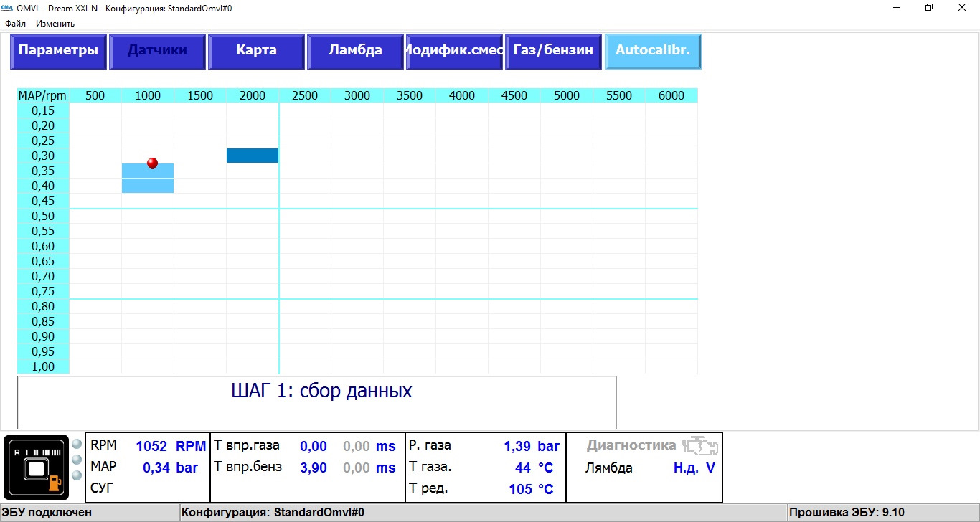Click the engine diagnostics icon
Image resolution: width=980 pixels, height=522 pixels.
coord(699,446)
